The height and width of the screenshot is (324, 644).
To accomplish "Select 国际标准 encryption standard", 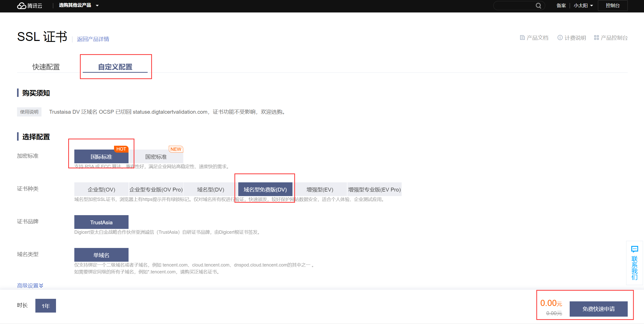I will click(101, 157).
